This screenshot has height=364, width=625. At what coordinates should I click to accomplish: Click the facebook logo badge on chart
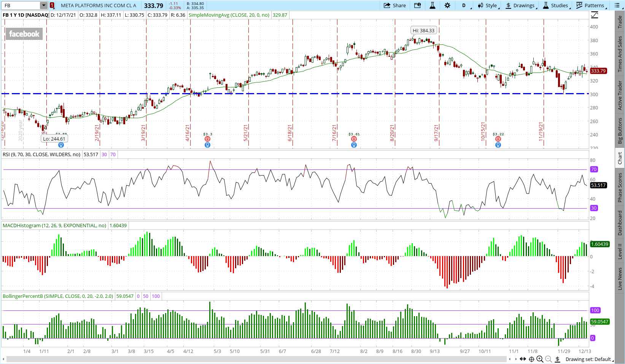pos(24,34)
